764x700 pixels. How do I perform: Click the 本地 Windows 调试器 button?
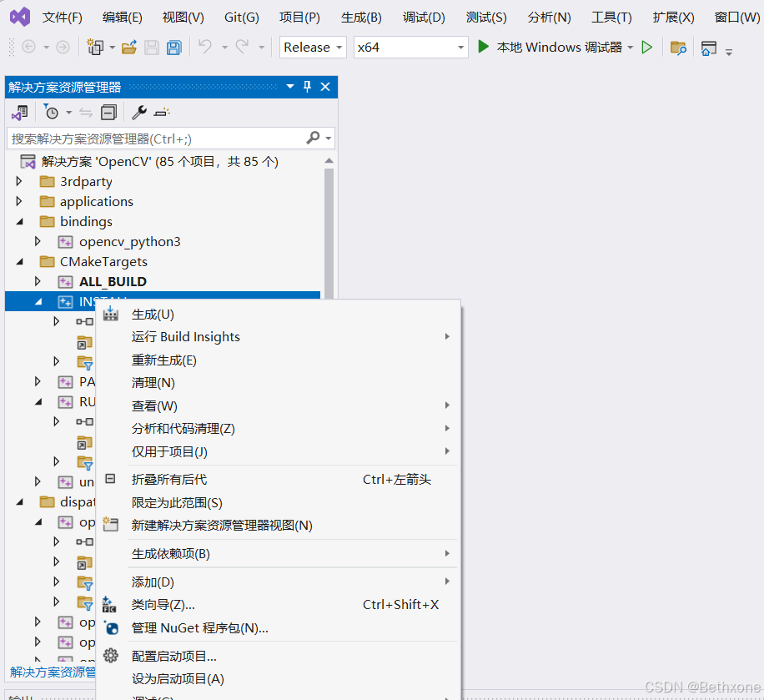[x=550, y=48]
